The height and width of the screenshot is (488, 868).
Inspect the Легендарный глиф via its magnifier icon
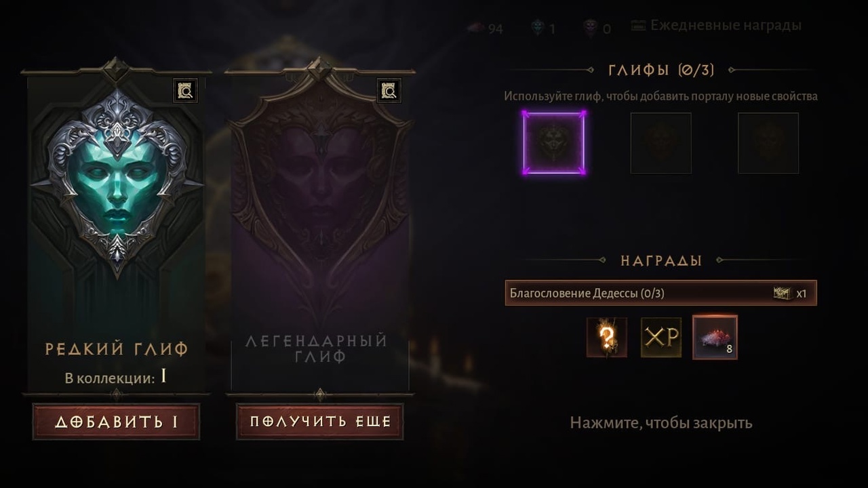(x=389, y=90)
